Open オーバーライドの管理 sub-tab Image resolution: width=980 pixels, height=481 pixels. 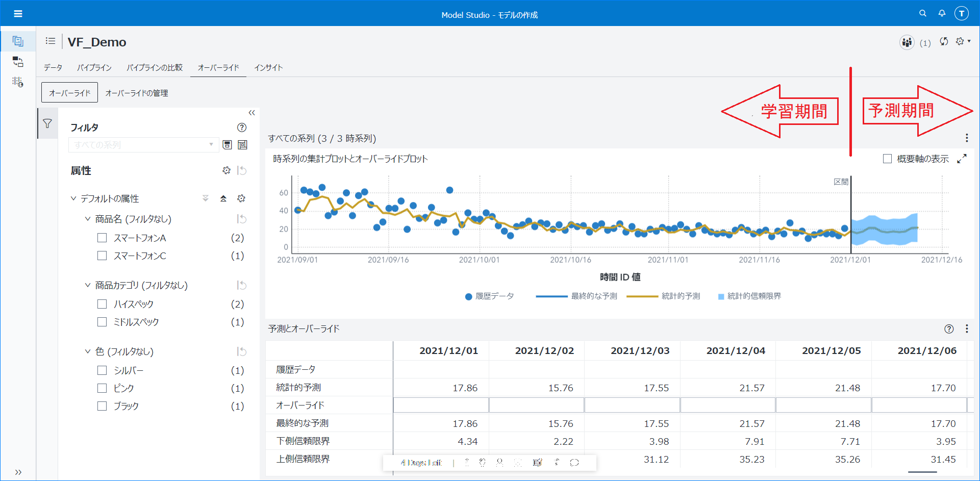[137, 93]
